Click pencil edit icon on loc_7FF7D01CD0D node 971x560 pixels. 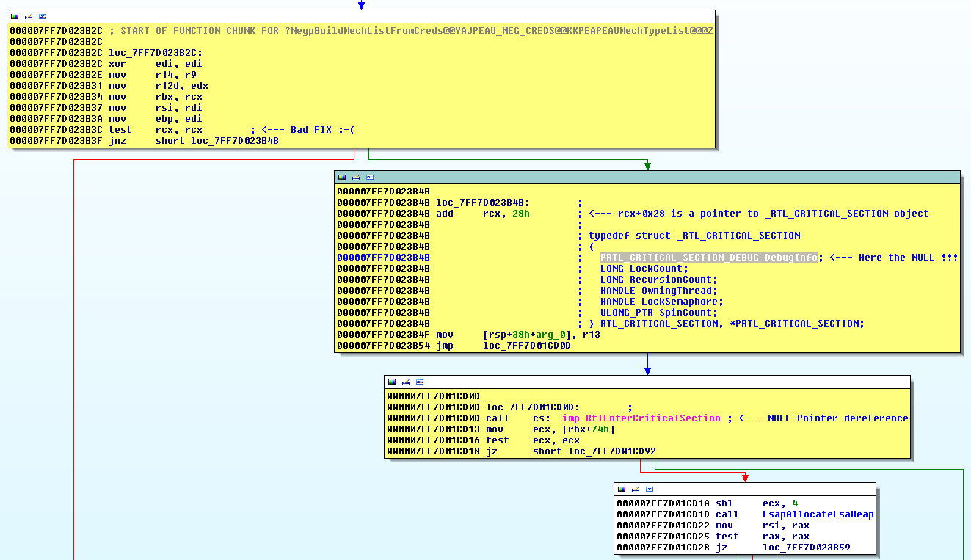[406, 382]
